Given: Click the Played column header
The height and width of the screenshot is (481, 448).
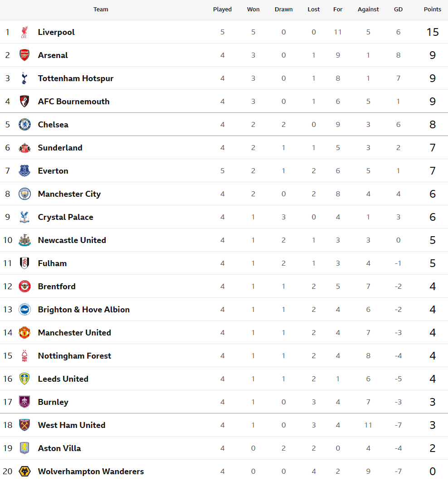Looking at the screenshot, I should pos(222,10).
